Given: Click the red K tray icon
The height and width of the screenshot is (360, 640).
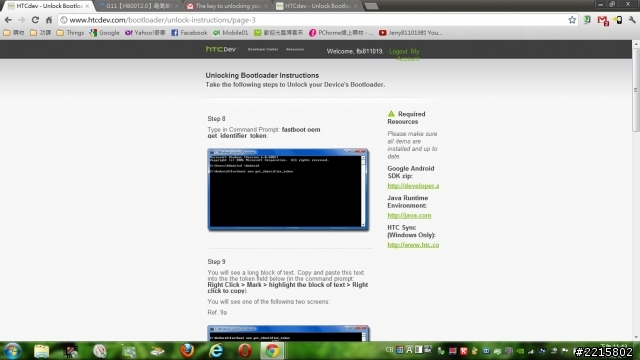Looking at the screenshot, I should click(x=464, y=351).
